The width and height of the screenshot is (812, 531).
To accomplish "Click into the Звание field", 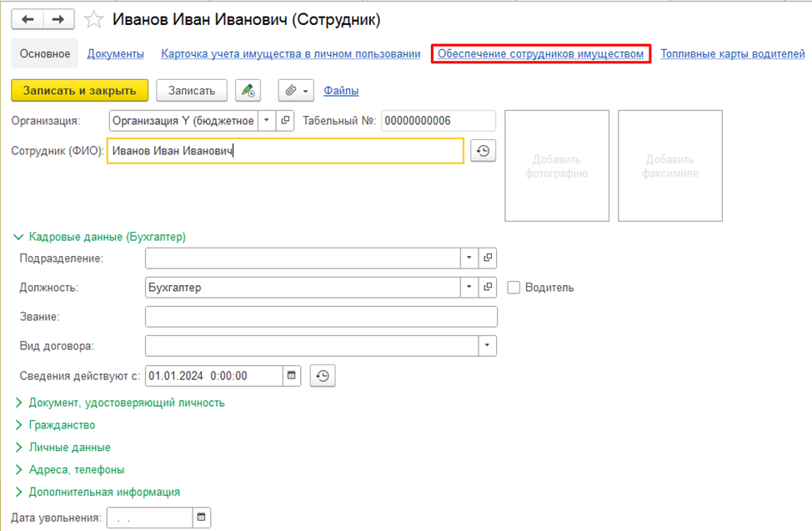I will [321, 317].
